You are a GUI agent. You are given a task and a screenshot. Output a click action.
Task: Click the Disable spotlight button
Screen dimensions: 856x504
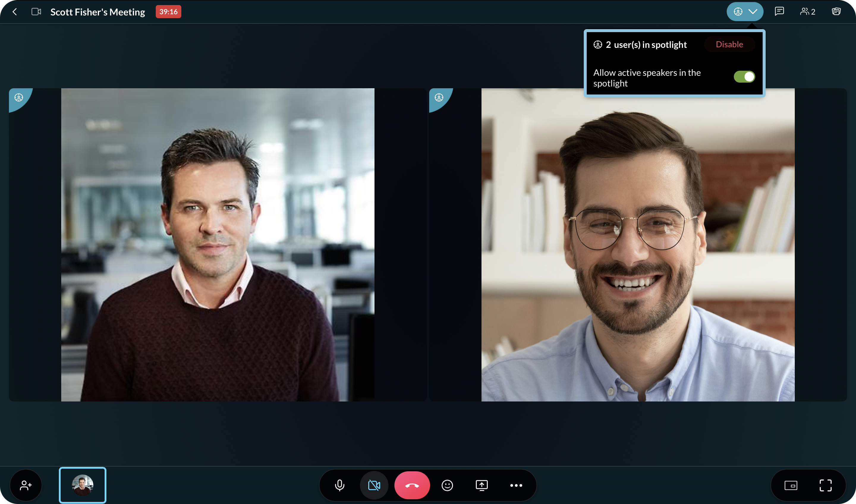pos(729,45)
